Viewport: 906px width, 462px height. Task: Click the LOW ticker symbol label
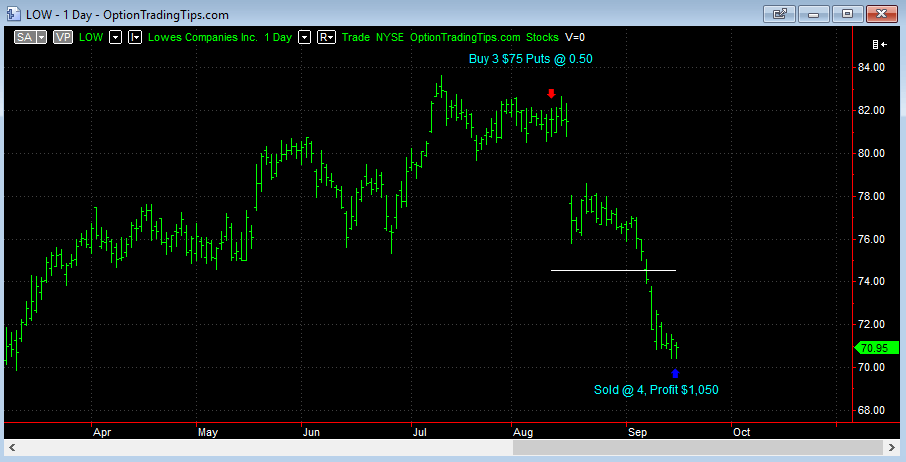click(91, 38)
